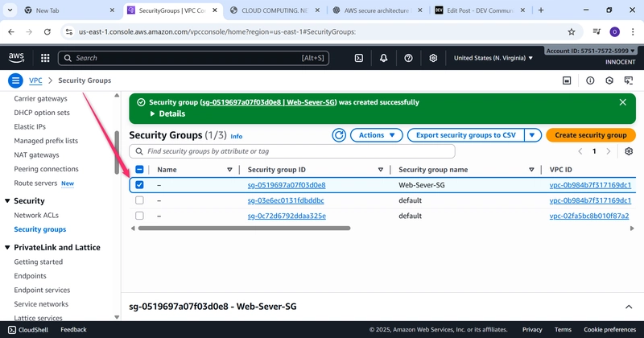Sort by Name column arrow
Image resolution: width=644 pixels, height=338 pixels.
229,170
